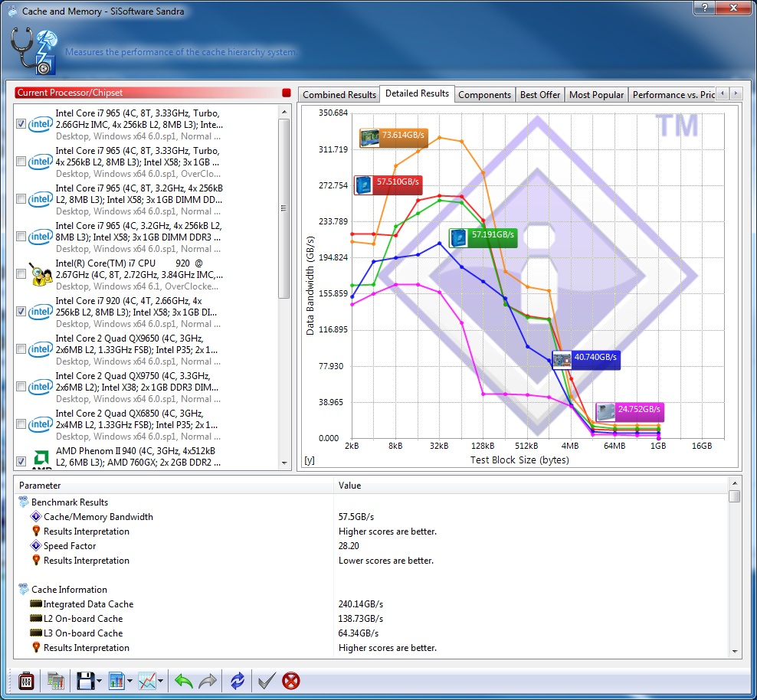Screen dimensions: 757x700
Task: Check Core i7 965 Turbo OverClocked X58 entry
Action: 21,161
